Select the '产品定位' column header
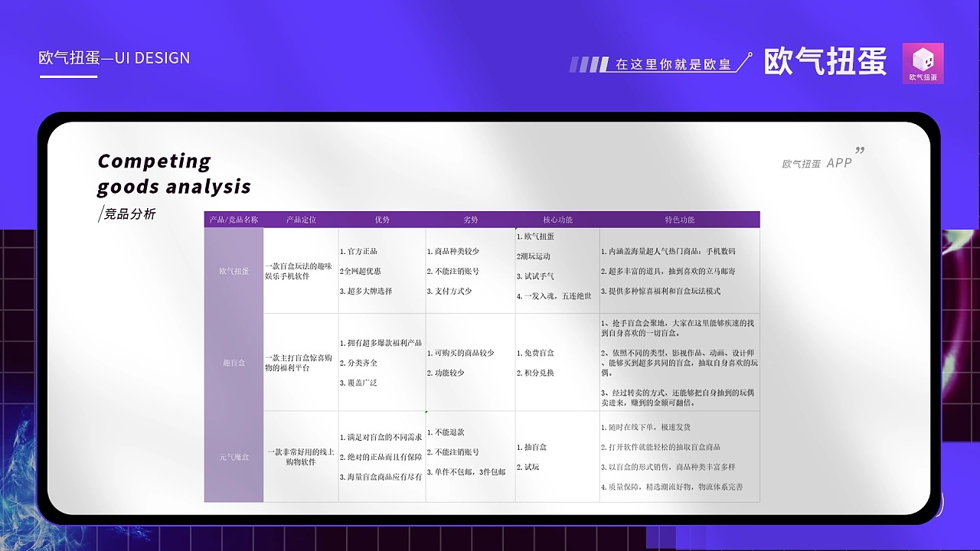This screenshot has width=980, height=551. [x=301, y=220]
